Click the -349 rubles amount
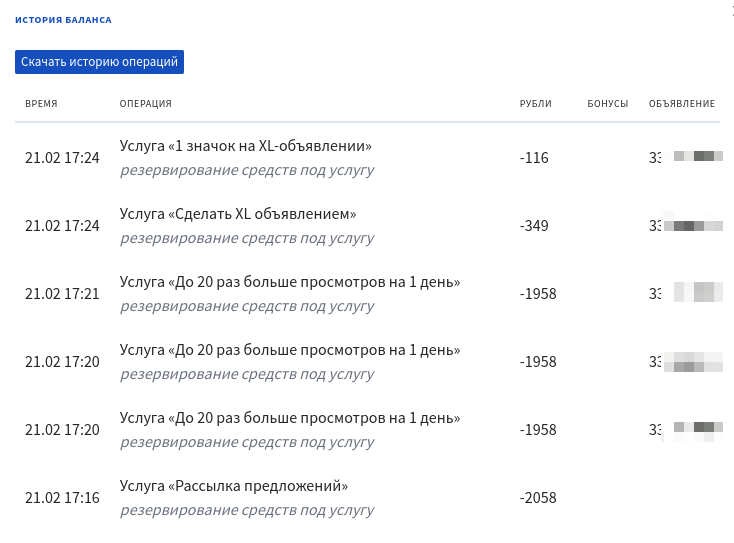The image size is (734, 543). tap(534, 226)
